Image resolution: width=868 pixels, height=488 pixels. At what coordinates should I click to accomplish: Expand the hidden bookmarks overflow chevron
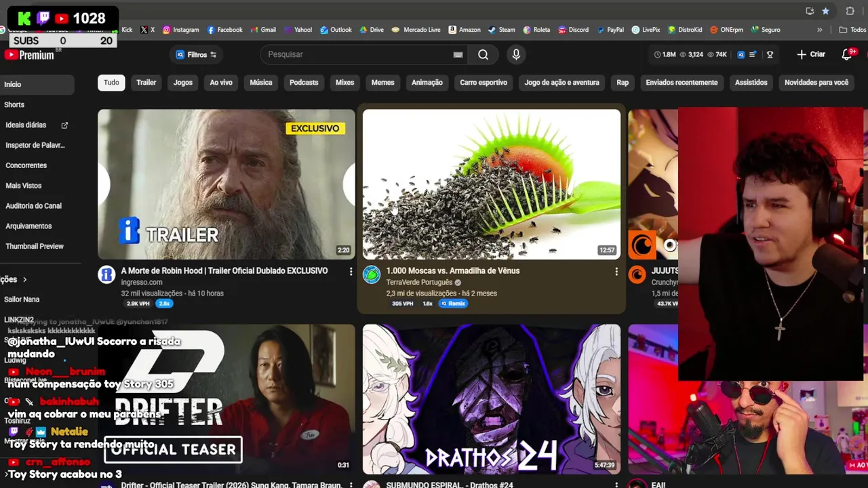pos(820,30)
